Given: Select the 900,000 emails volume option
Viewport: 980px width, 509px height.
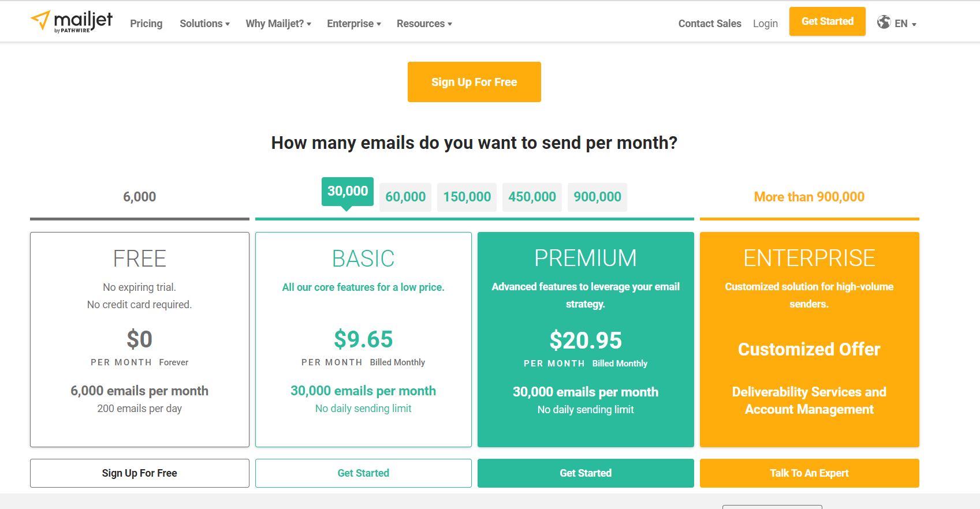Looking at the screenshot, I should (x=597, y=197).
